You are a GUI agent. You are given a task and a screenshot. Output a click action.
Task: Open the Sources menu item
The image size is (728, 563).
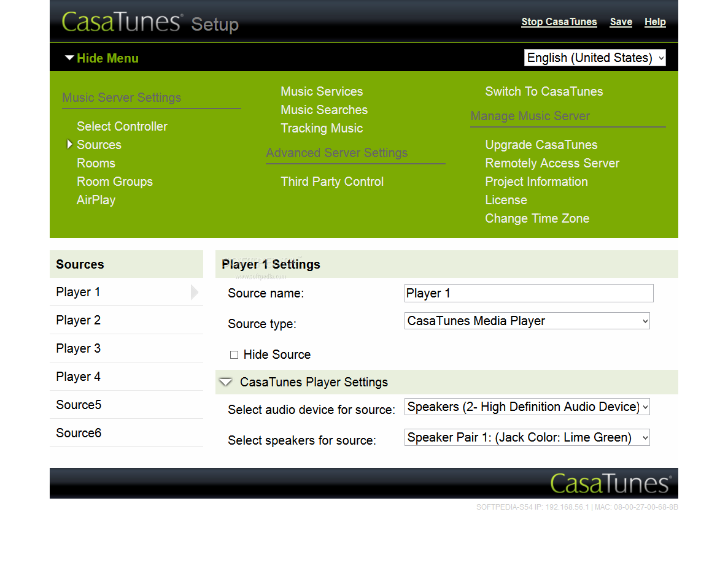(99, 145)
